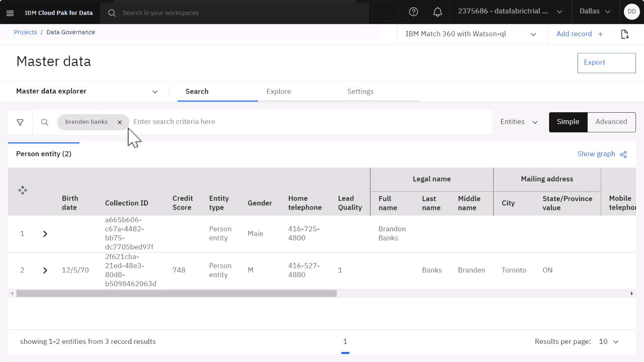Screen dimensions: 644x362
Task: Click the Home telephone column header
Action: click(305, 203)
